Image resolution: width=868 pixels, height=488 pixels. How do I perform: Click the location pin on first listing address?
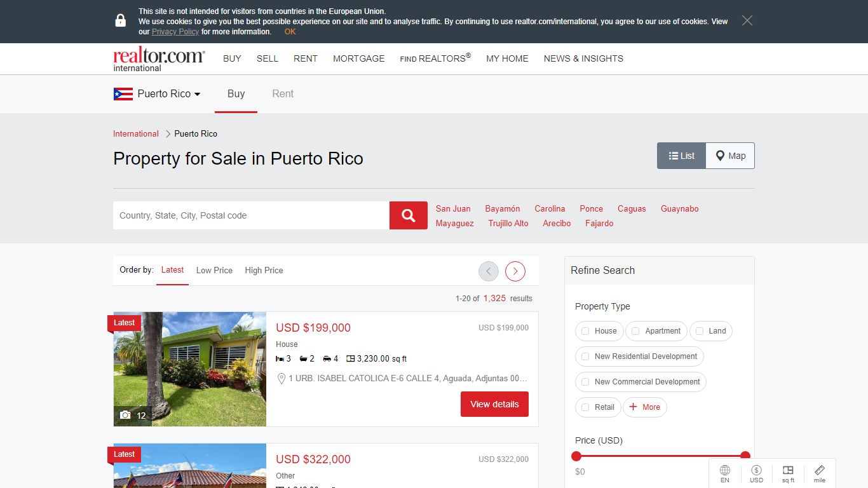click(281, 378)
